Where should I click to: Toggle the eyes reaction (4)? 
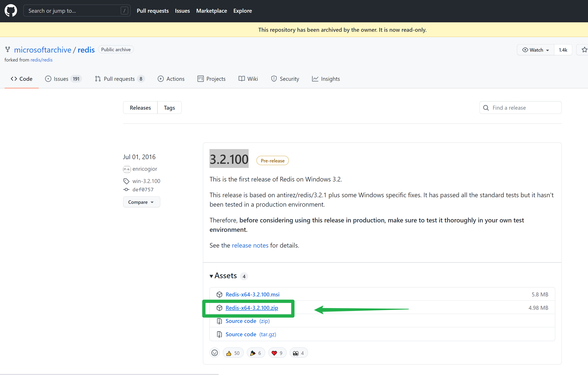click(x=298, y=353)
